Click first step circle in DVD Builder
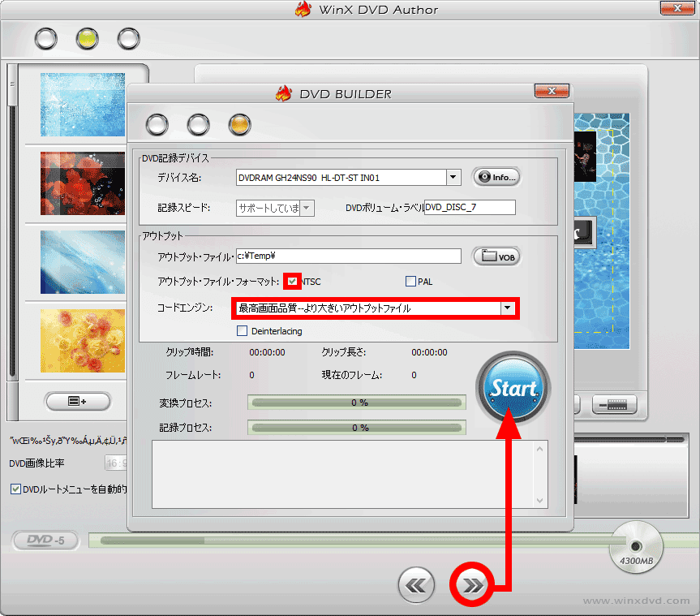The width and height of the screenshot is (700, 616). (157, 125)
